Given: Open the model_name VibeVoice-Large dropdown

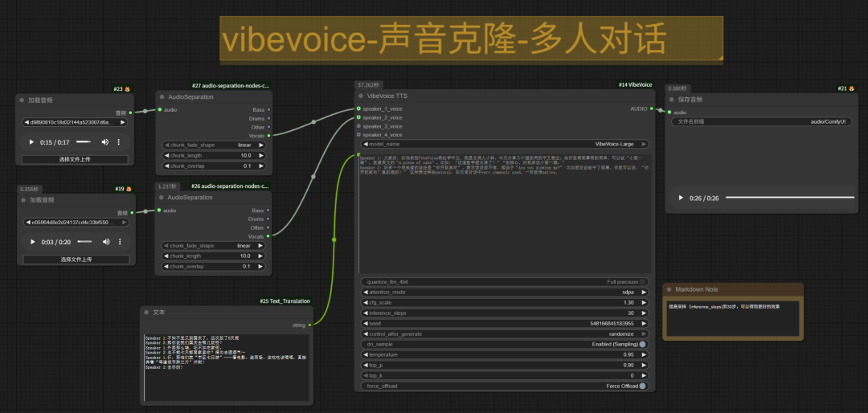Looking at the screenshot, I should click(x=505, y=144).
